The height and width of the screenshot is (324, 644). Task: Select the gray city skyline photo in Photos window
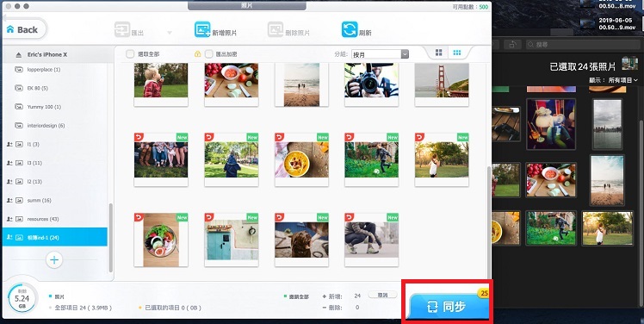[x=608, y=124]
